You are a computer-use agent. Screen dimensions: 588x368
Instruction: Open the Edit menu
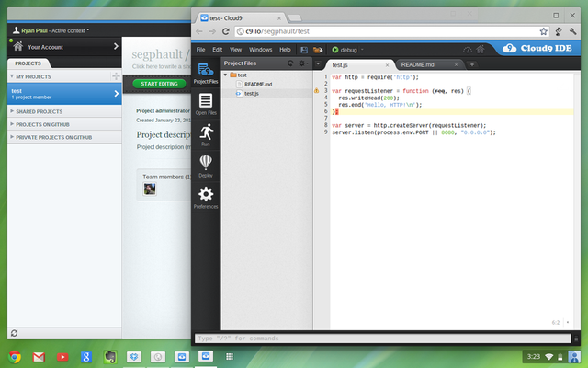coord(217,50)
